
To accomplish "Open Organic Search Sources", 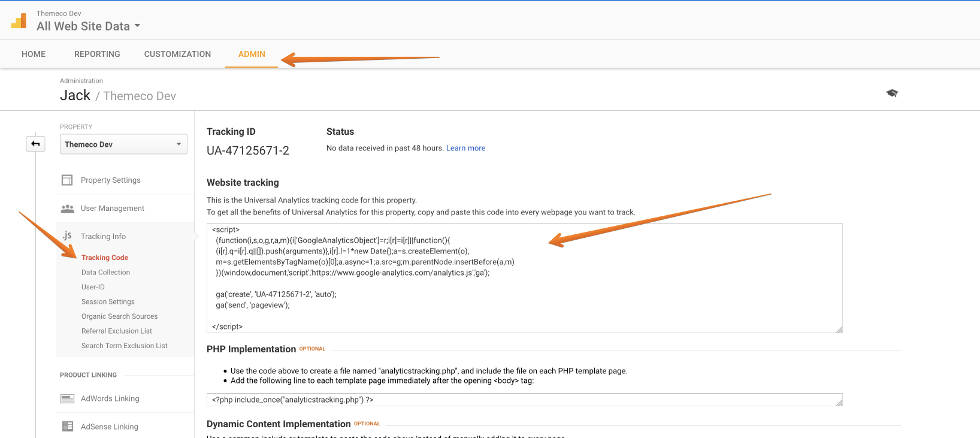I will click(119, 316).
